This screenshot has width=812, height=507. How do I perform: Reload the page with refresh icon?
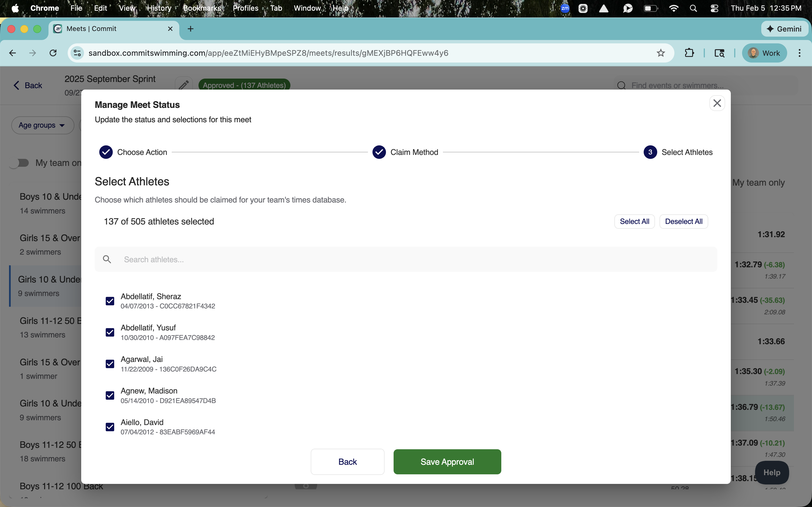[53, 53]
